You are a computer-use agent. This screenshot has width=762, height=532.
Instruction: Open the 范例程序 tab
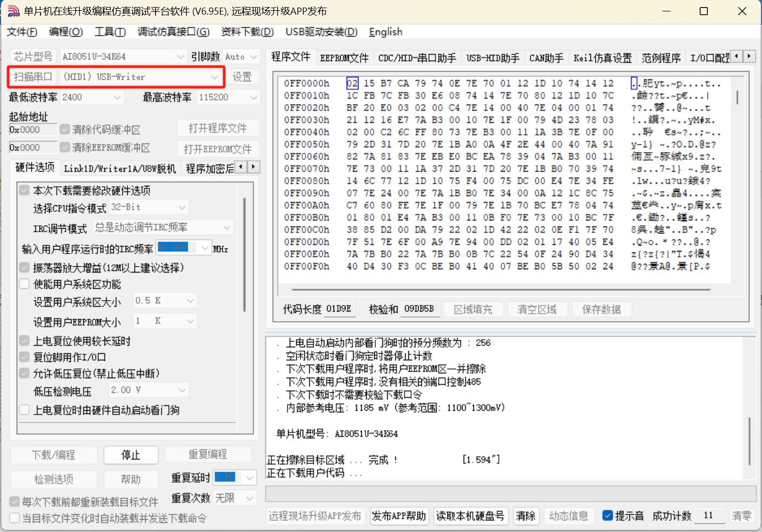pyautogui.click(x=661, y=57)
